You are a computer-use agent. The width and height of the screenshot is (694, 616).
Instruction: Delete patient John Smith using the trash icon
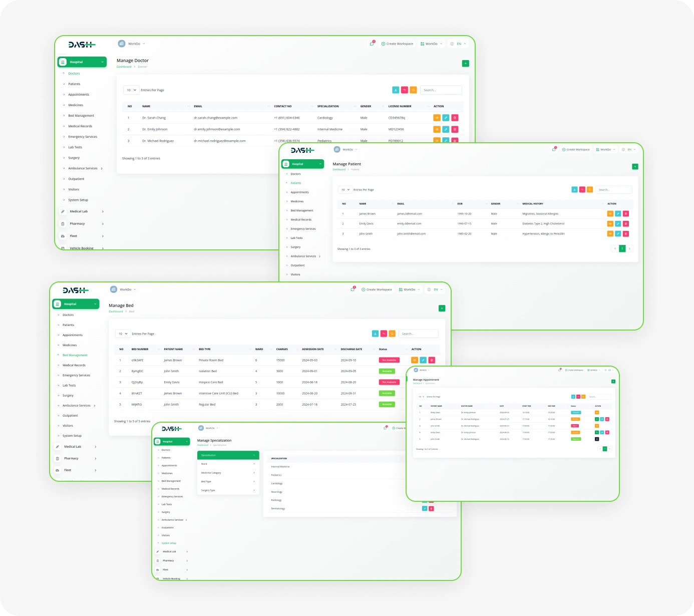(x=626, y=234)
